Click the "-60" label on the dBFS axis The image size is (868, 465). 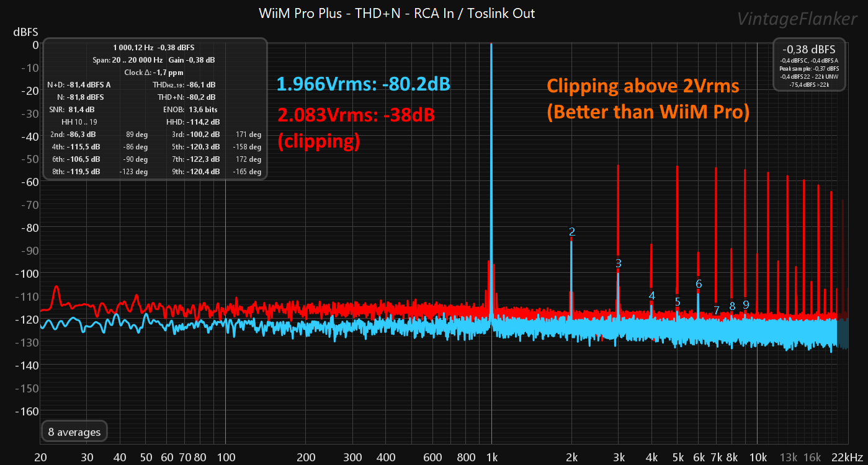[x=30, y=182]
